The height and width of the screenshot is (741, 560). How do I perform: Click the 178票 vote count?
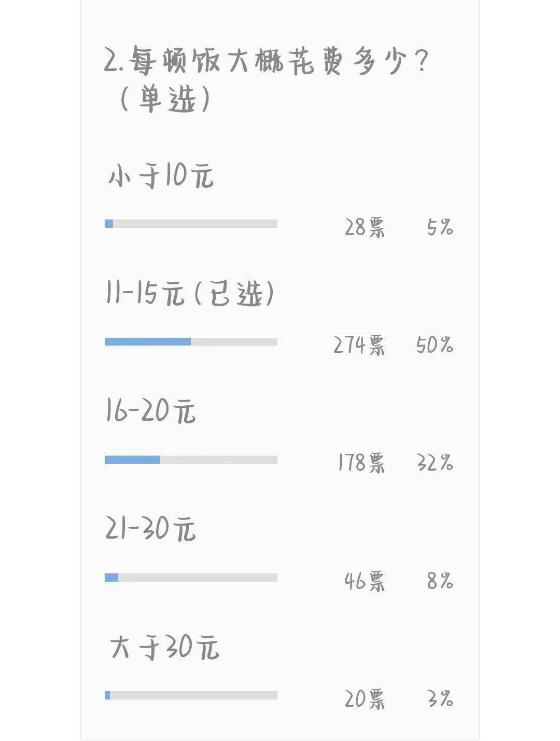tap(361, 463)
